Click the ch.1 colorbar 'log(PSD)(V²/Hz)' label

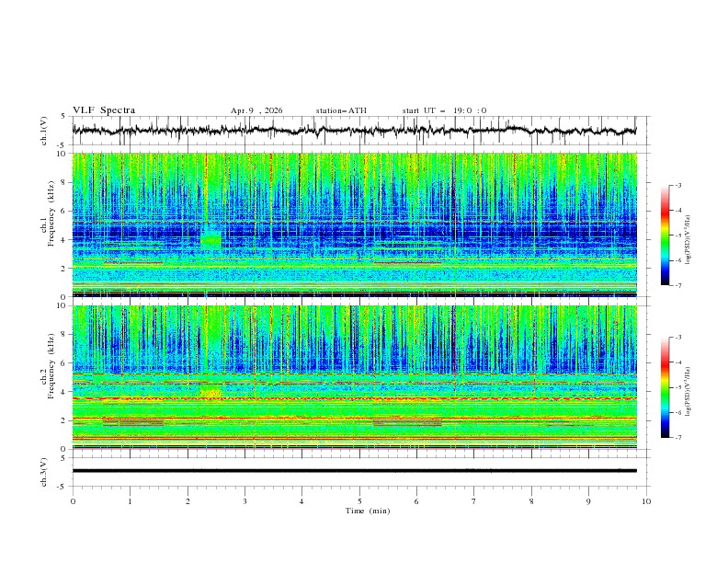(x=688, y=240)
